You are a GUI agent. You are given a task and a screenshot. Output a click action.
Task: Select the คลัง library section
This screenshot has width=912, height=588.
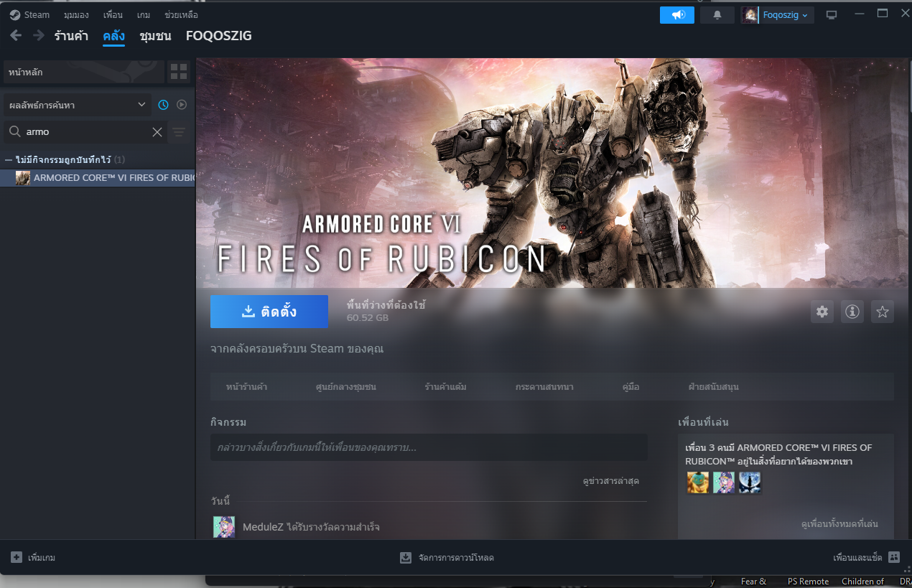pyautogui.click(x=113, y=35)
